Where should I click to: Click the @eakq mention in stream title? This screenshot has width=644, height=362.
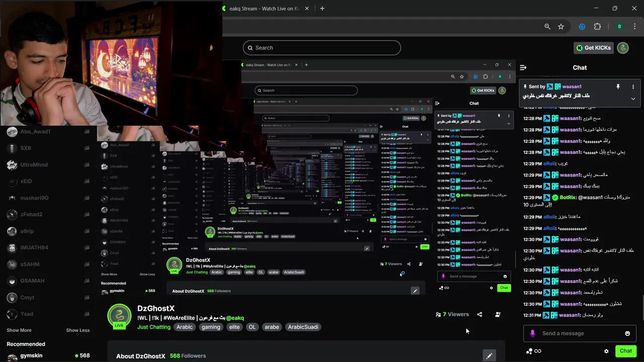[x=235, y=318]
